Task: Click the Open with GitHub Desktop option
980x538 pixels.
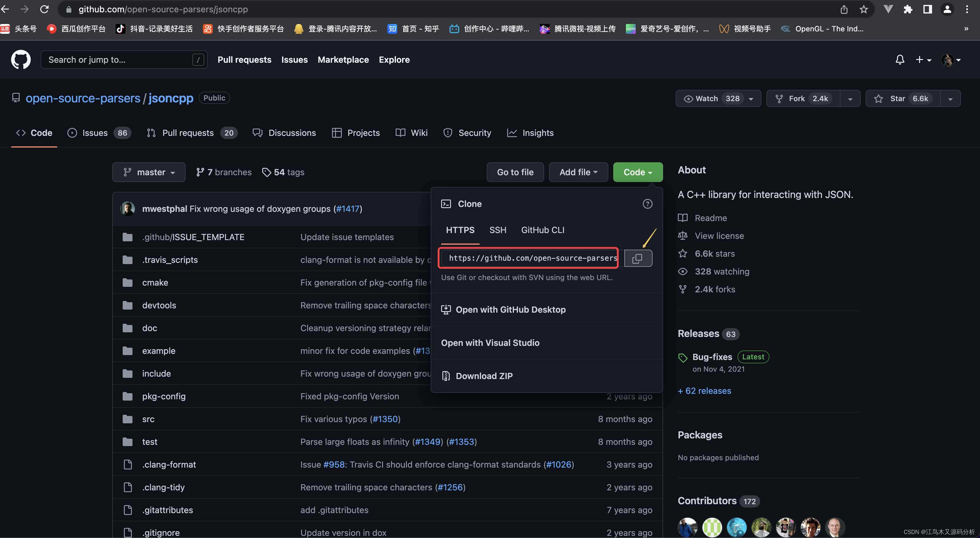Action: click(x=546, y=310)
